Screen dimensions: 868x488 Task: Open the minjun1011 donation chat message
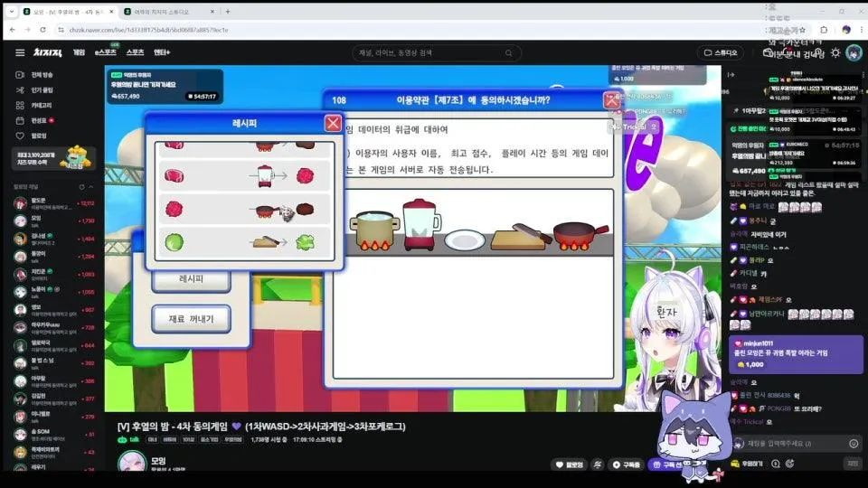coord(796,354)
